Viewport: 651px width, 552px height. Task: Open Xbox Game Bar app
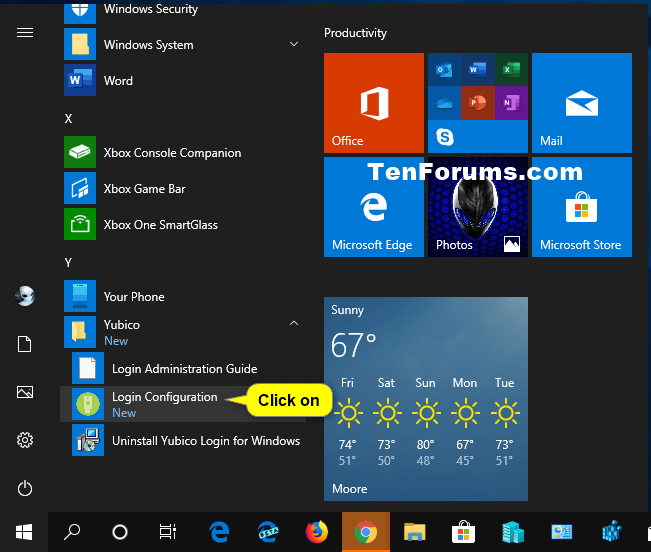click(183, 188)
